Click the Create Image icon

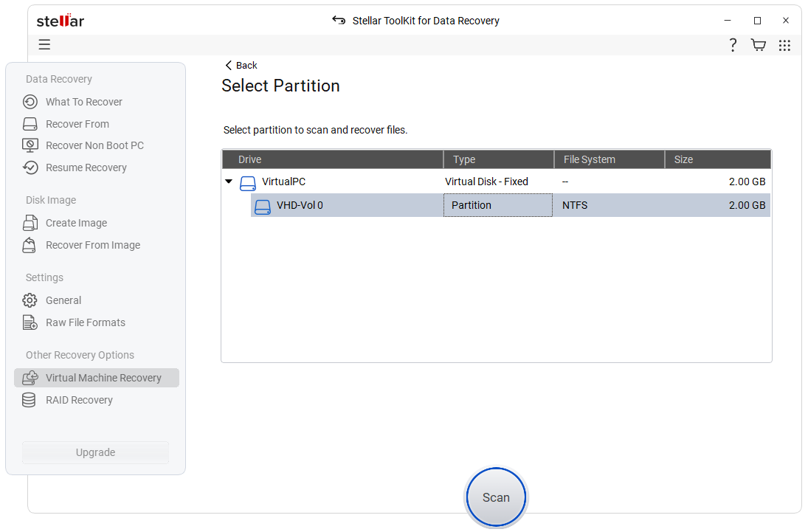tap(30, 224)
